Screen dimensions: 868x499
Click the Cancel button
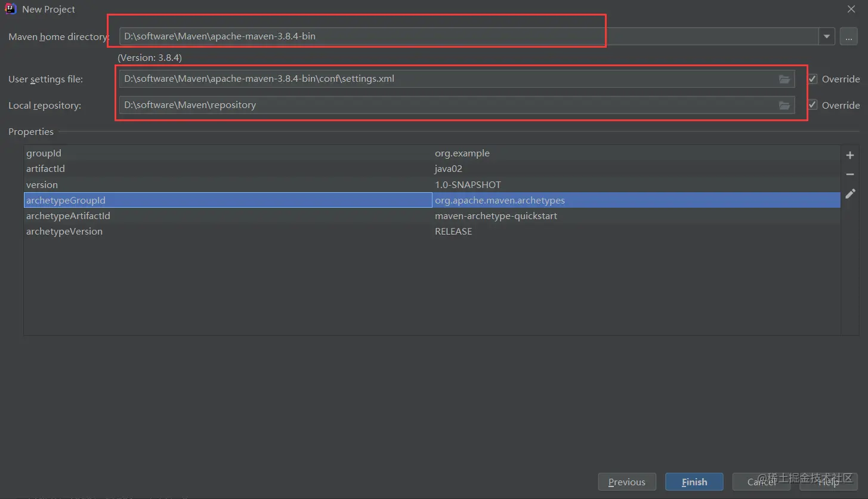(x=762, y=482)
